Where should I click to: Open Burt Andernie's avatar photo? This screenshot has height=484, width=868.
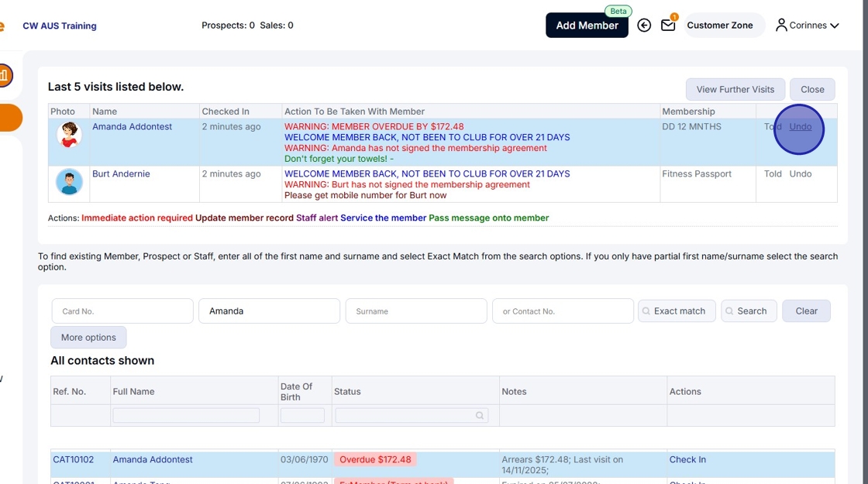click(x=69, y=182)
